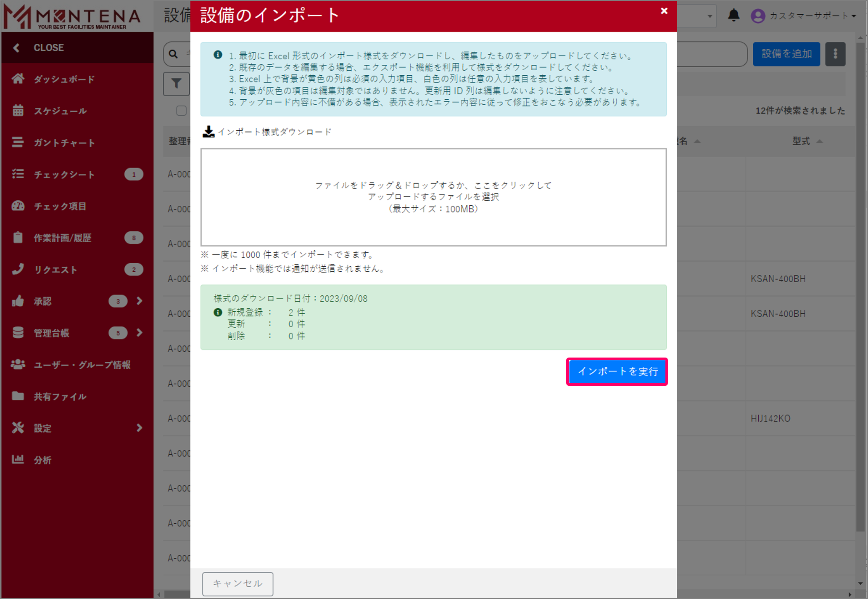This screenshot has height=599, width=868.
Task: Open the Checksheet list icon
Action: (18, 174)
